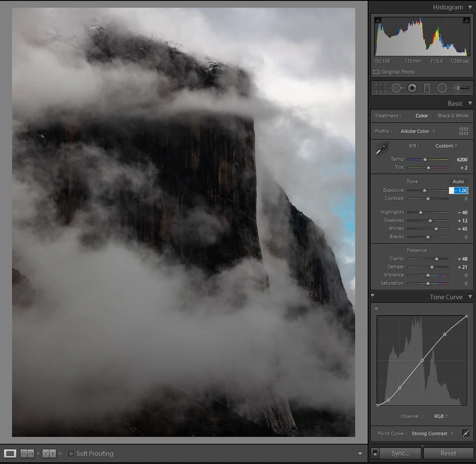Select the Adjustment Brush tool

tap(462, 88)
